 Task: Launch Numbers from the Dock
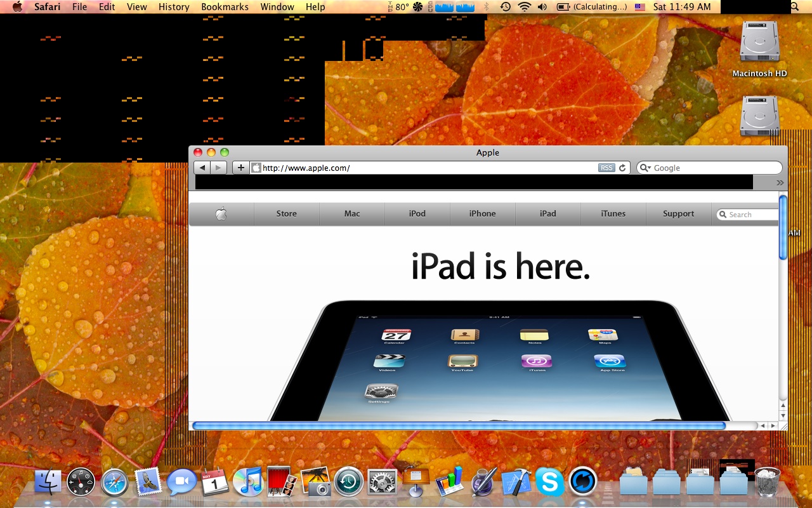(450, 483)
